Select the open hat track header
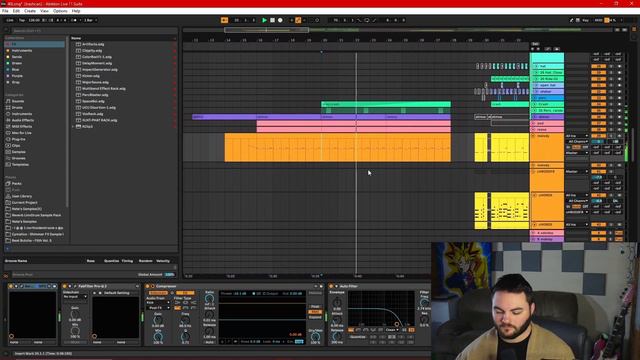The height and width of the screenshot is (360, 640). [547, 85]
